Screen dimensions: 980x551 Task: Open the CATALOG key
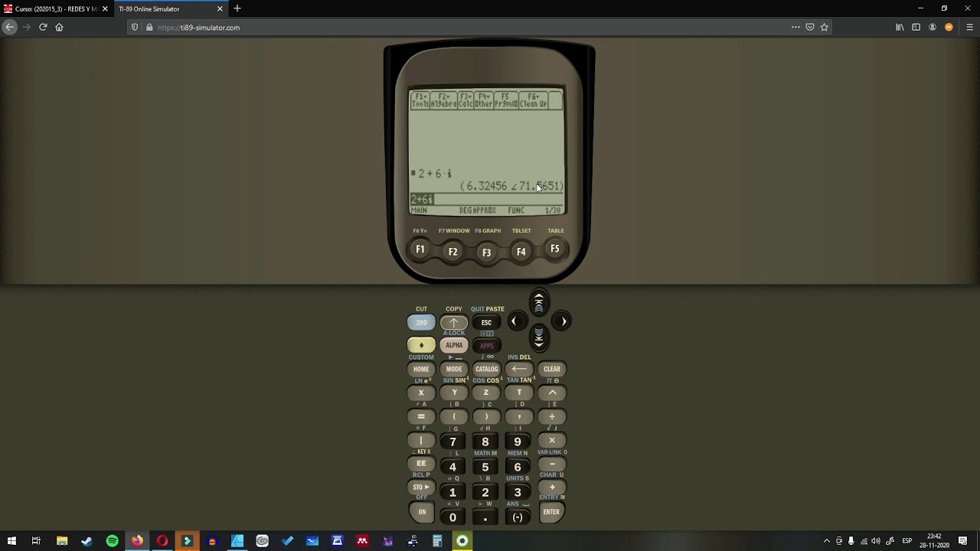click(486, 369)
